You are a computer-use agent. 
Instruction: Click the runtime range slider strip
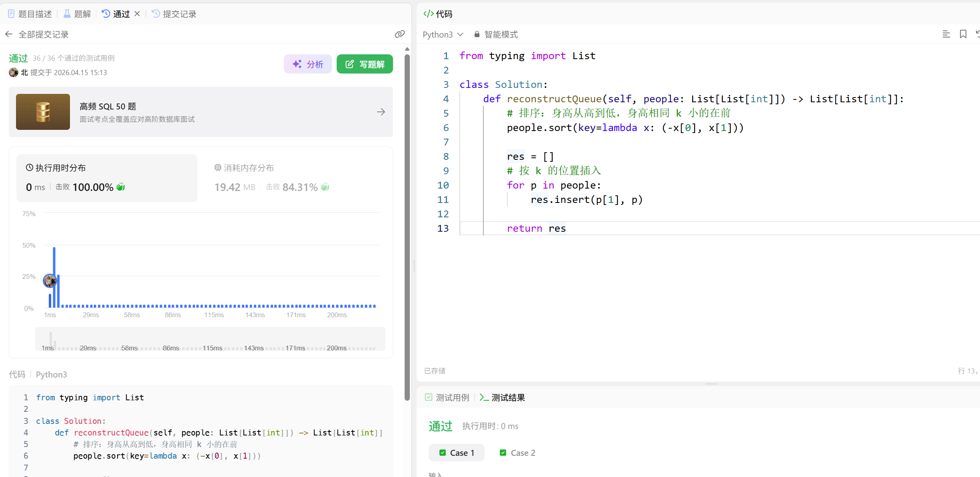[x=210, y=339]
